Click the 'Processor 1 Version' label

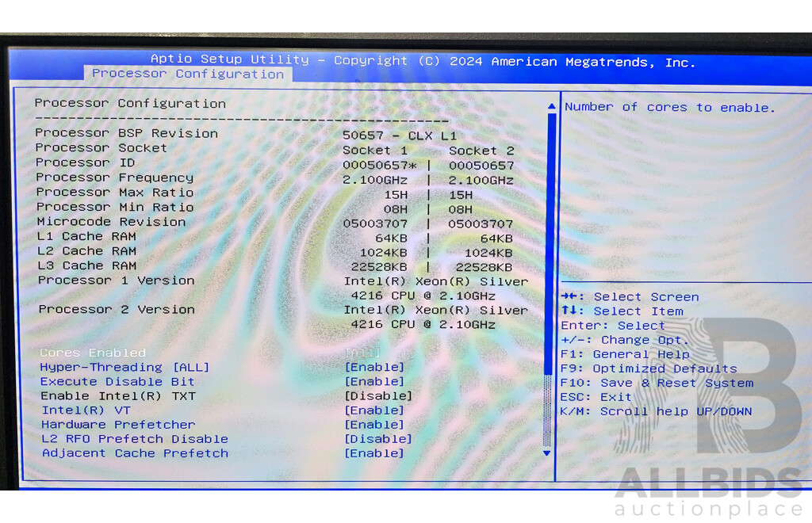(x=117, y=281)
